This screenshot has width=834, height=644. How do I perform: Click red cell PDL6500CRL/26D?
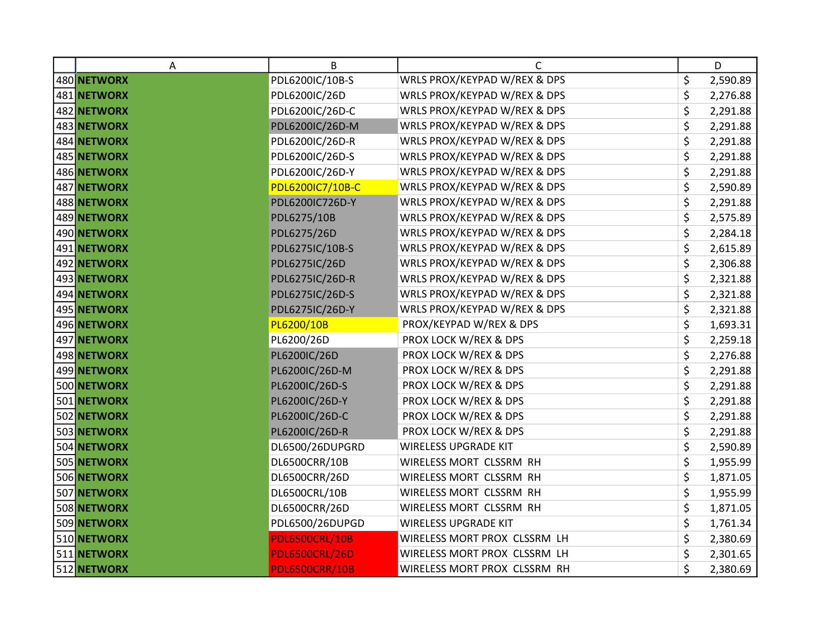pos(333,554)
